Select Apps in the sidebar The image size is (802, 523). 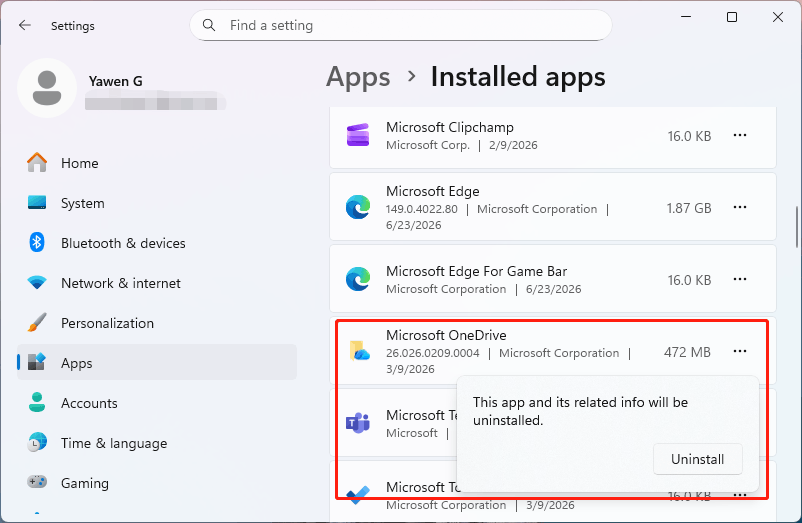pyautogui.click(x=157, y=362)
